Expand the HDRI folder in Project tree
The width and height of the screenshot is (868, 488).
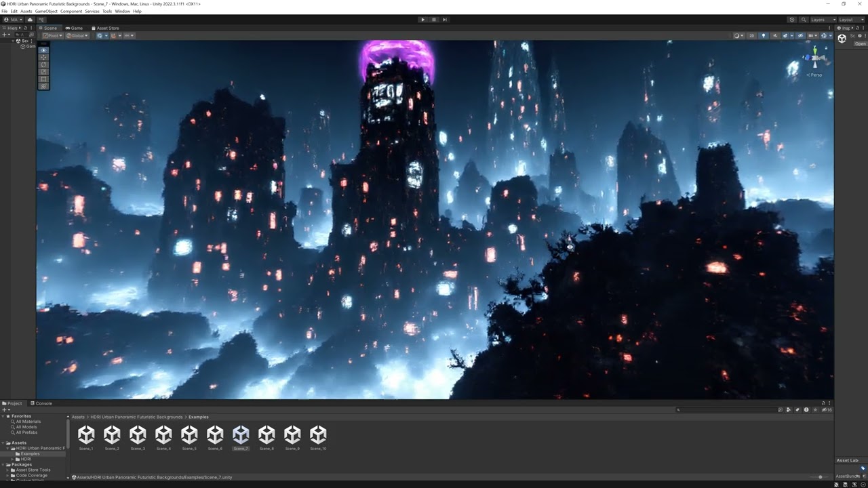point(14,460)
